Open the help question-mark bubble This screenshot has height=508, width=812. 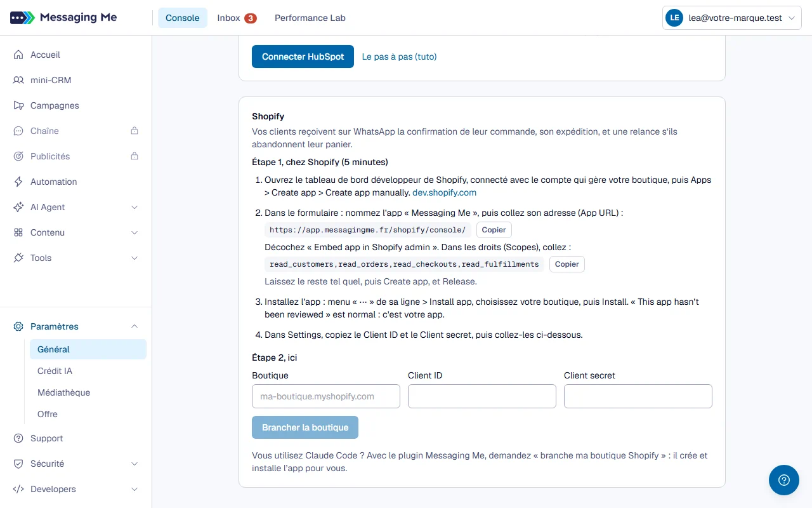pos(784,480)
